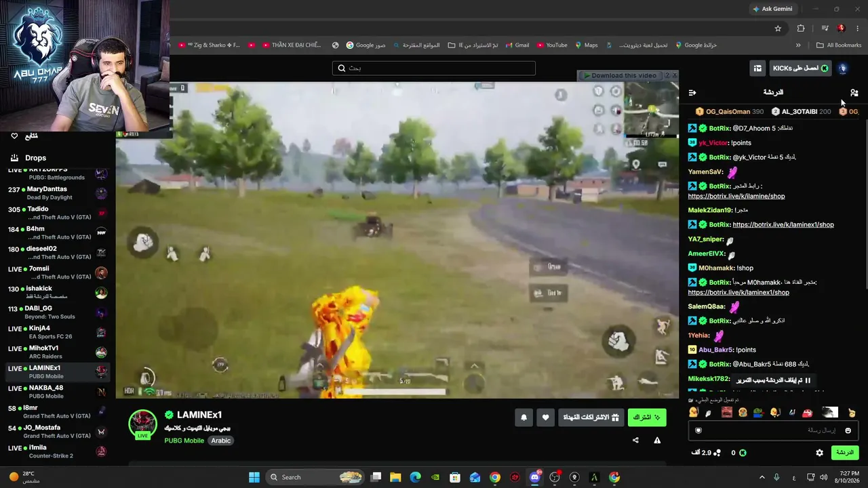The width and height of the screenshot is (868, 488).
Task: Click username Abu_Bakr5 in chat
Action: 715,350
